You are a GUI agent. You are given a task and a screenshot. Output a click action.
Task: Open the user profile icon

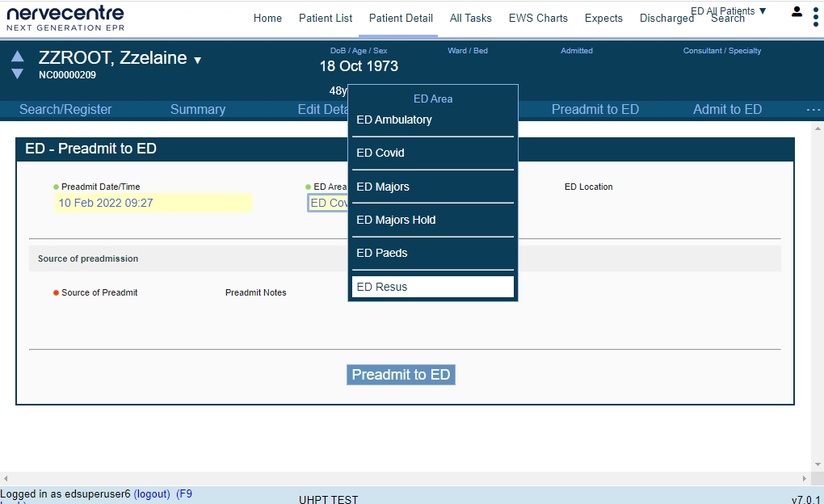pyautogui.click(x=797, y=11)
